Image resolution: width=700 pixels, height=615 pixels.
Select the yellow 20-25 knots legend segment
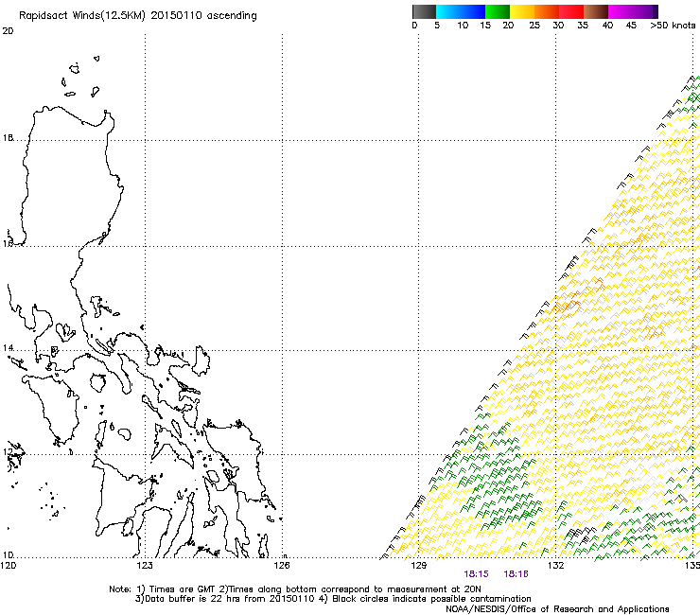coord(522,11)
